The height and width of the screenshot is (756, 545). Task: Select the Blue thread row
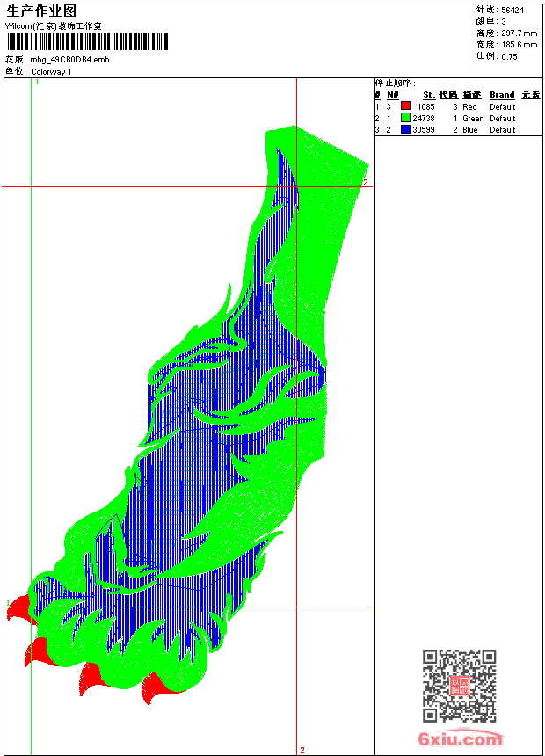[x=458, y=130]
